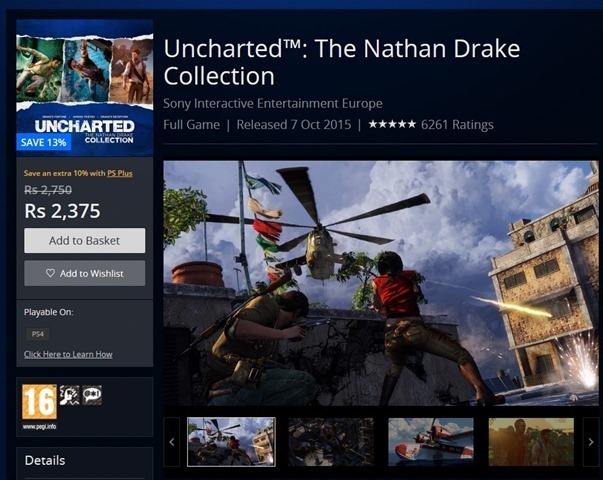
Task: Open the PS Plus link
Action: pos(120,173)
